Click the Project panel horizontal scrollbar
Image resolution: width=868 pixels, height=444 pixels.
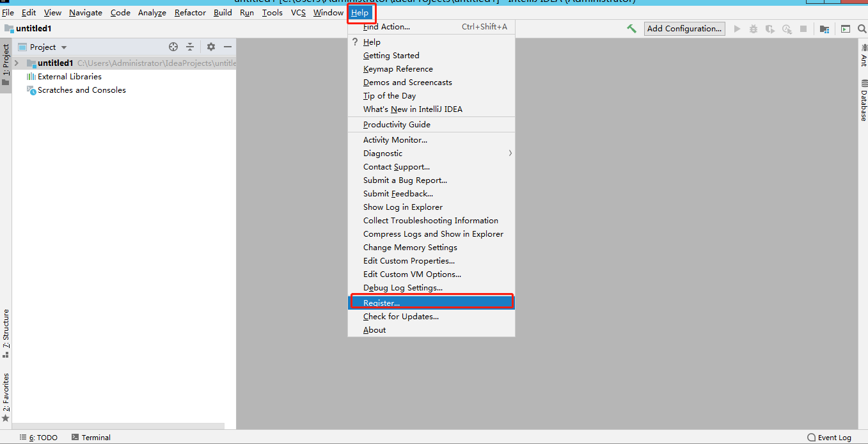[x=118, y=426]
